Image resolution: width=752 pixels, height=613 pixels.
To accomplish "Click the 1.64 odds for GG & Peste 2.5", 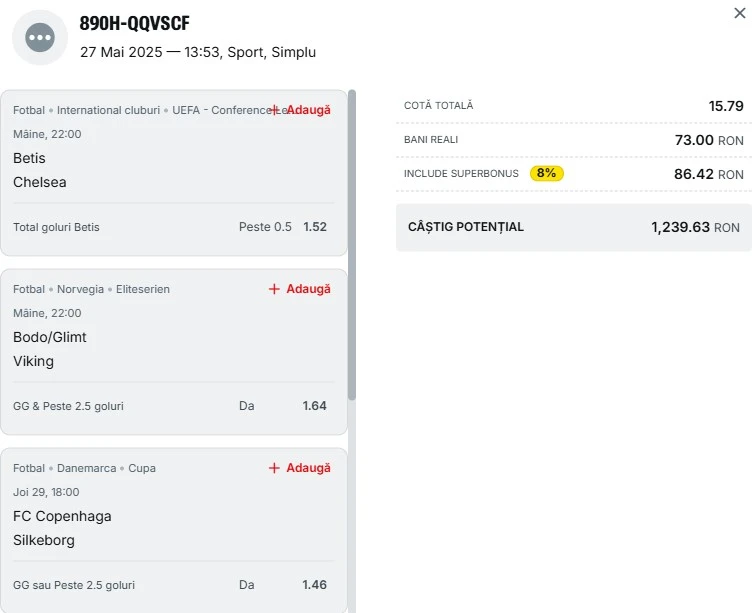I will click(x=315, y=405).
